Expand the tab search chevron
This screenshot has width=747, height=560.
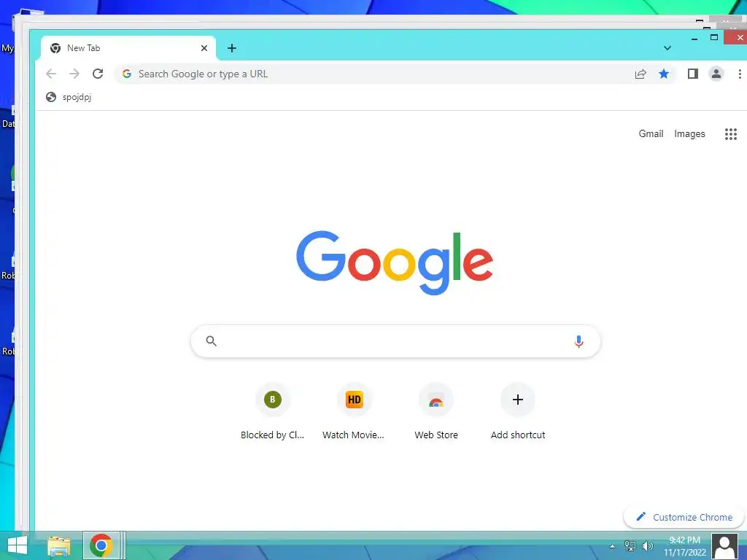coord(667,48)
